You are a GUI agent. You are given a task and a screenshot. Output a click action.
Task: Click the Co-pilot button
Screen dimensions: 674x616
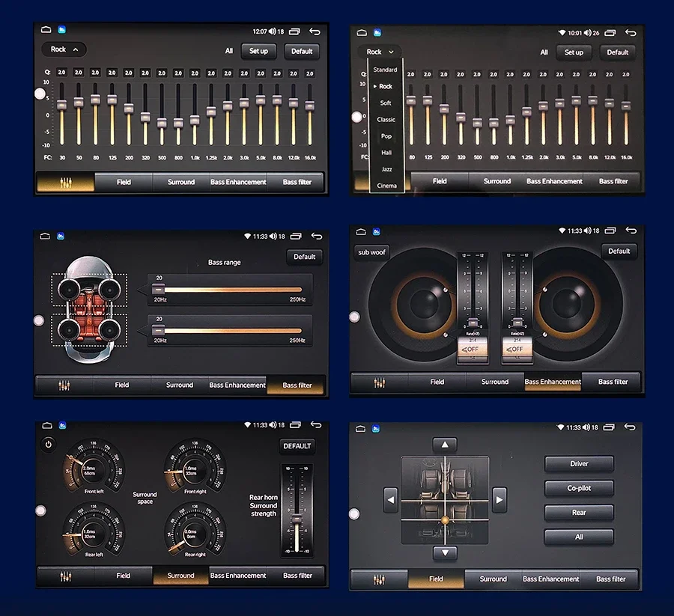[x=579, y=488]
